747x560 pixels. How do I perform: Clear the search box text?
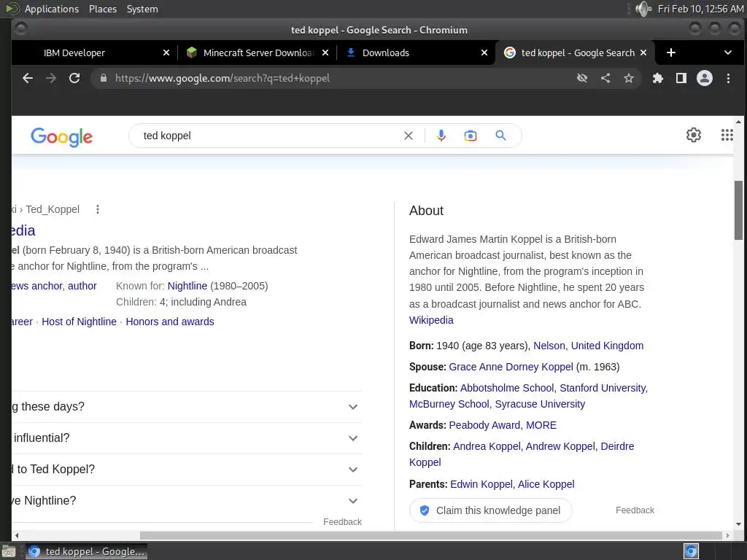coord(409,136)
